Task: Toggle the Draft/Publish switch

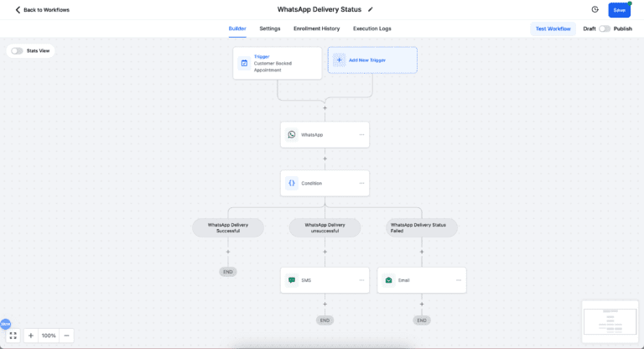Action: [605, 29]
